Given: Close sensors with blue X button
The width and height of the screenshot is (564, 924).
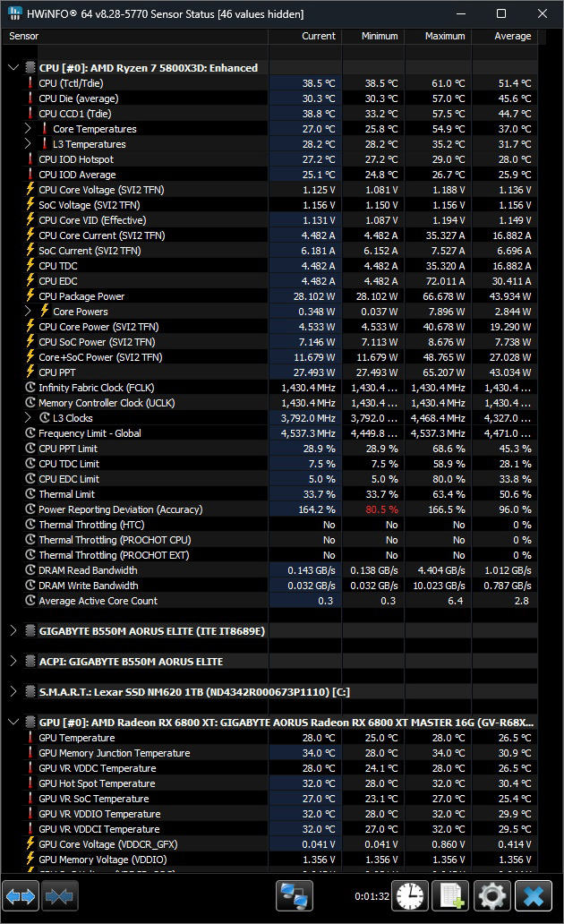Looking at the screenshot, I should [534, 895].
